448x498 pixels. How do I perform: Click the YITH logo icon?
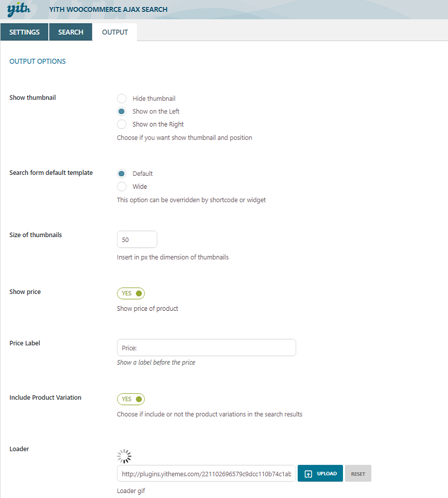pyautogui.click(x=19, y=8)
